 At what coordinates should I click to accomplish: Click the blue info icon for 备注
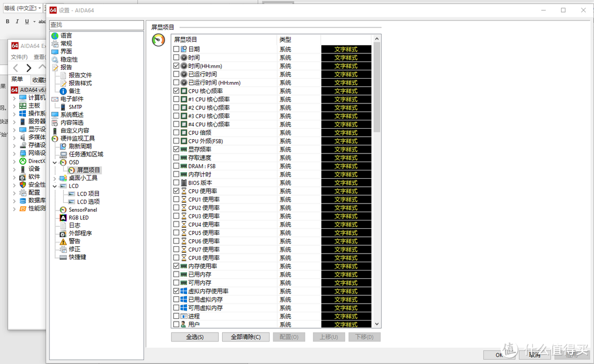pyautogui.click(x=63, y=91)
